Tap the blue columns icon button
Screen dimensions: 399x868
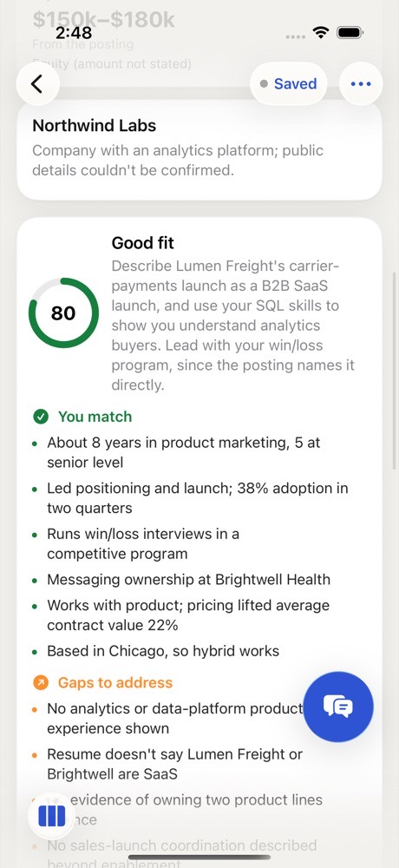(x=51, y=816)
